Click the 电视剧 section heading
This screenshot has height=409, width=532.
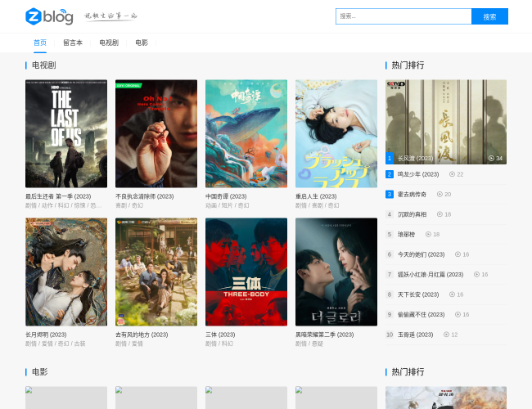(x=43, y=65)
